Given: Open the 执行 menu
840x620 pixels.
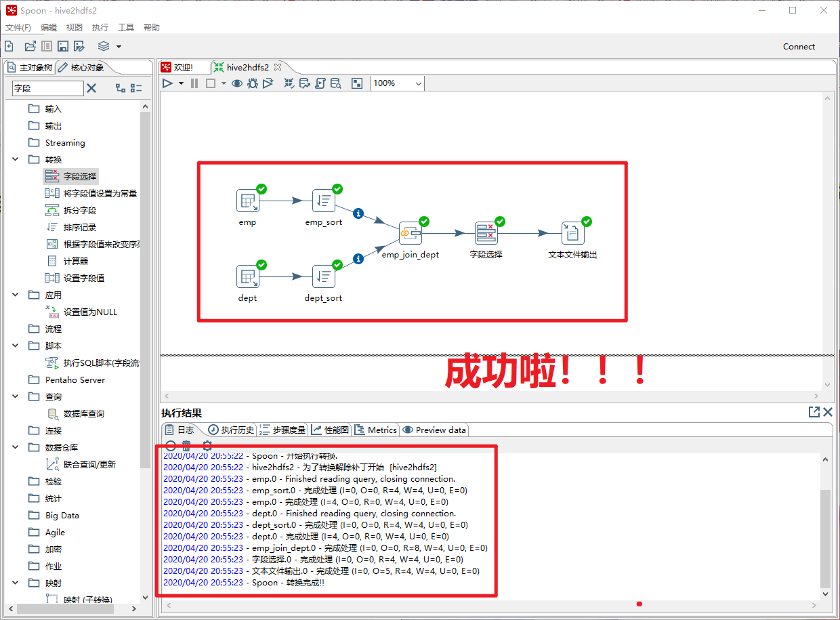Looking at the screenshot, I should pyautogui.click(x=100, y=28).
